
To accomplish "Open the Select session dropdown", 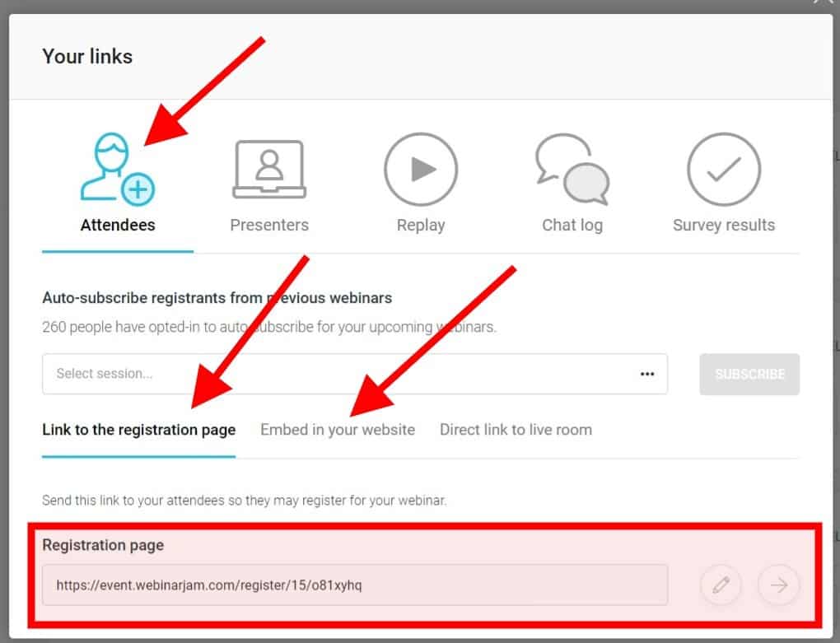I will click(x=355, y=374).
